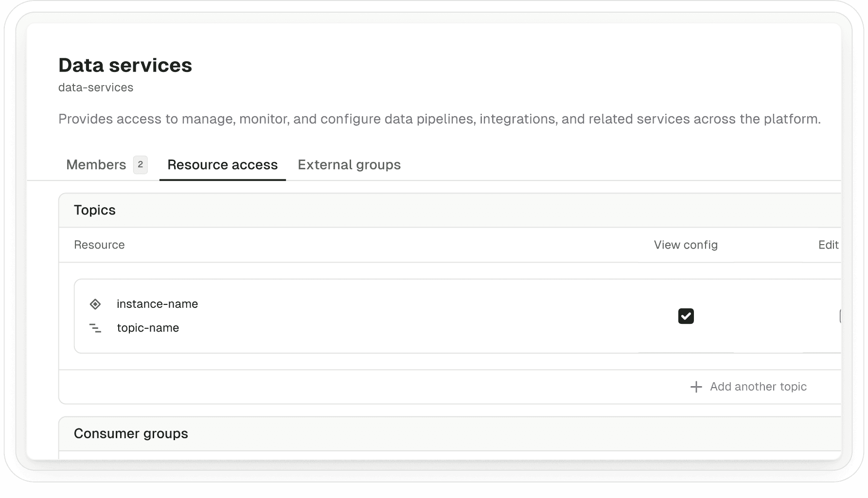This screenshot has height=498, width=868.
Task: Click the diamond instance icon beside instance-name
Action: [95, 303]
